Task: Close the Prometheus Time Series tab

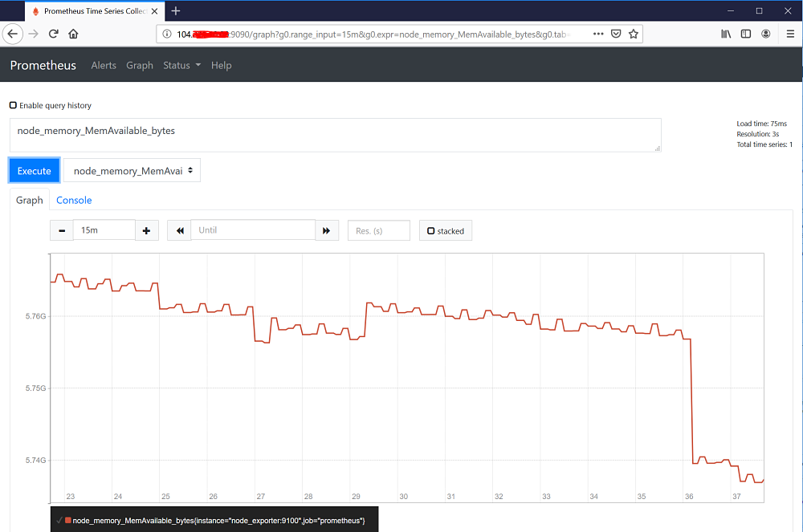Action: 155,11
